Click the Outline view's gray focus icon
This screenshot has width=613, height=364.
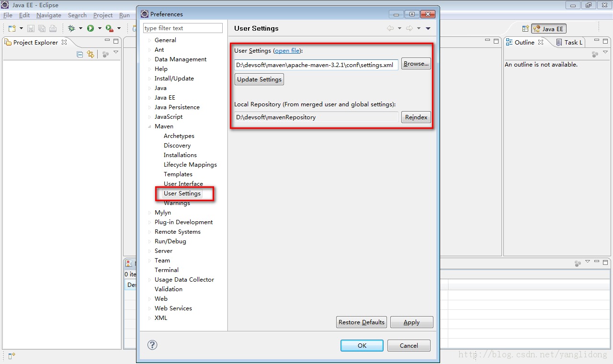(595, 54)
